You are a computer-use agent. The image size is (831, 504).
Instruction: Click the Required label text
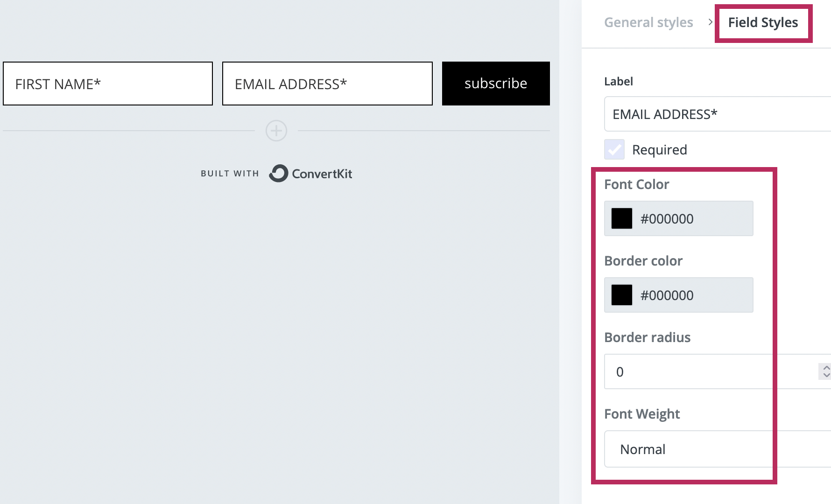tap(659, 150)
